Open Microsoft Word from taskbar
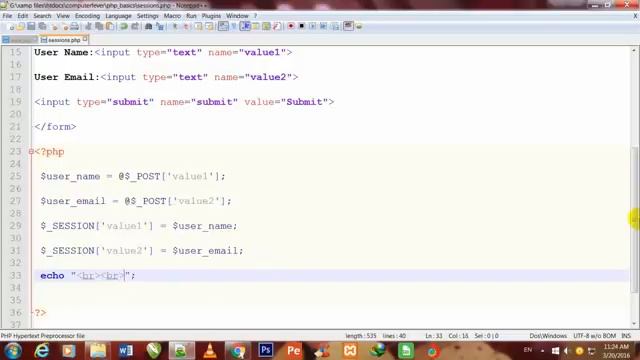The image size is (640, 360). click(x=126, y=351)
